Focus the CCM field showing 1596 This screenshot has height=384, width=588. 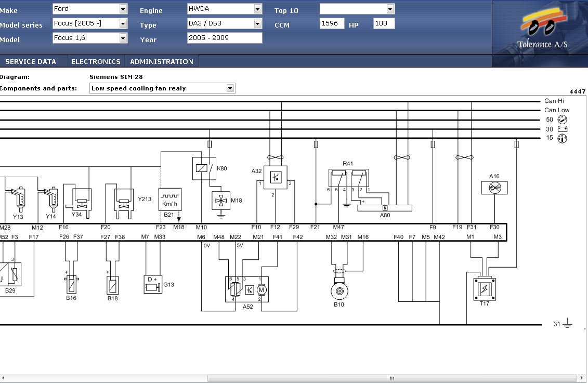(x=332, y=23)
